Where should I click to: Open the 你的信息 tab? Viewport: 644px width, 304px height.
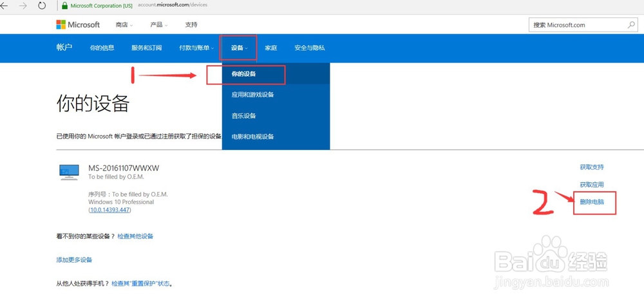point(102,48)
